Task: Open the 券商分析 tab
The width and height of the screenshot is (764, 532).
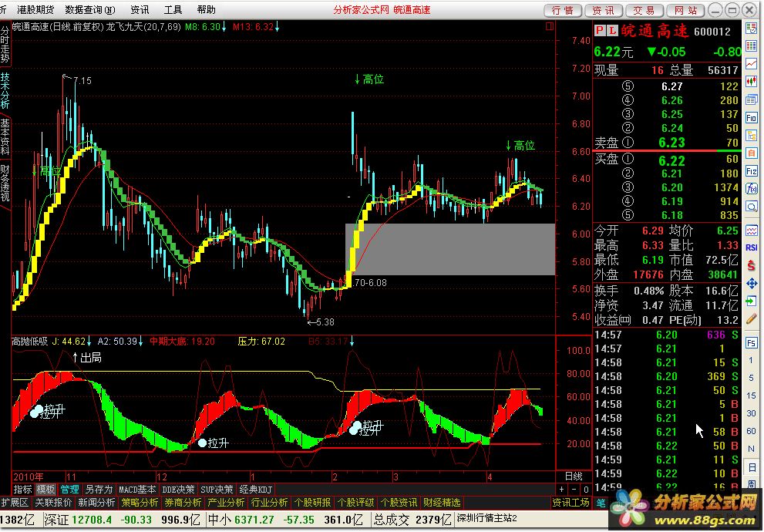Action: tap(183, 502)
